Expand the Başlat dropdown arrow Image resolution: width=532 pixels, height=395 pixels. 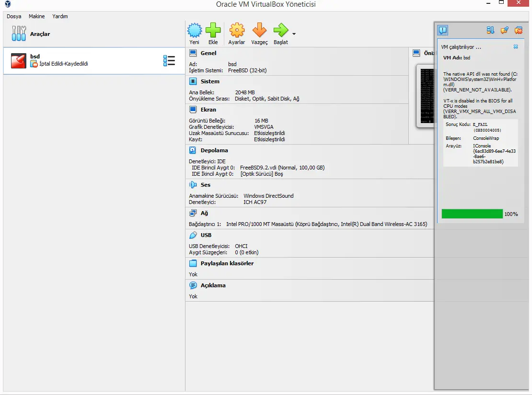pos(294,34)
